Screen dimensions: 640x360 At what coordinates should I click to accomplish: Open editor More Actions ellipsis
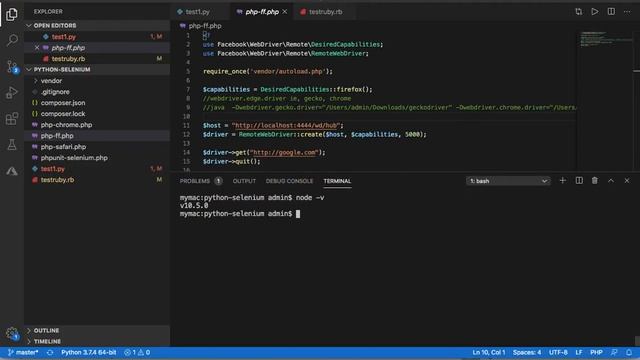point(627,12)
